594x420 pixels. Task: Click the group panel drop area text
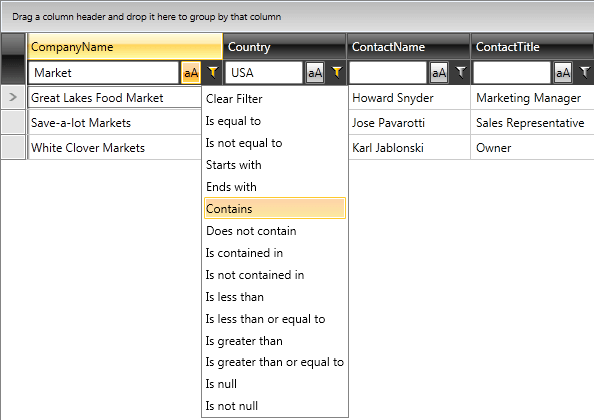tap(147, 17)
